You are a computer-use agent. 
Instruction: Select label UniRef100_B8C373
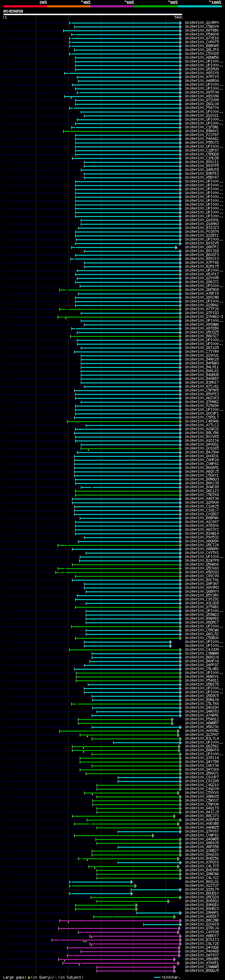point(202,816)
